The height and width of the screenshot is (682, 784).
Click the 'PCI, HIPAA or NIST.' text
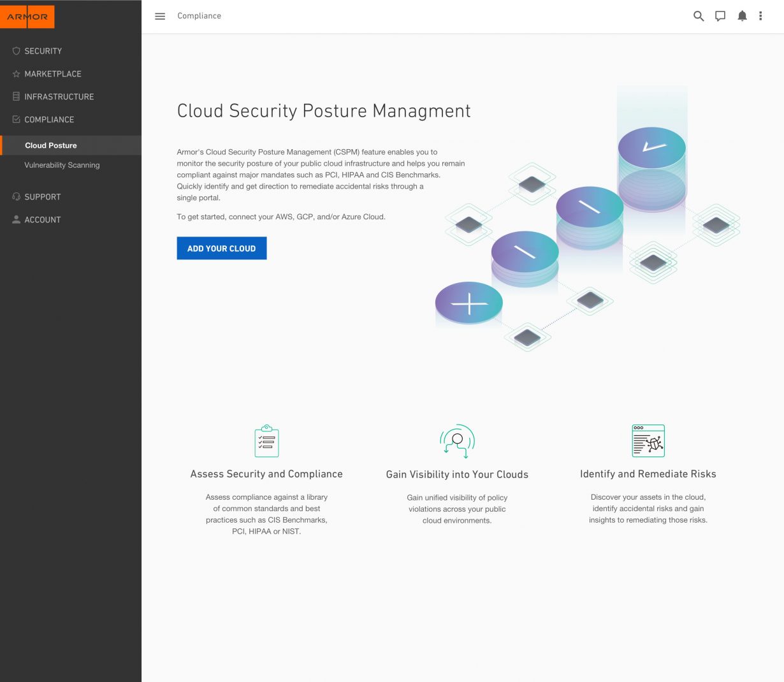(x=266, y=532)
